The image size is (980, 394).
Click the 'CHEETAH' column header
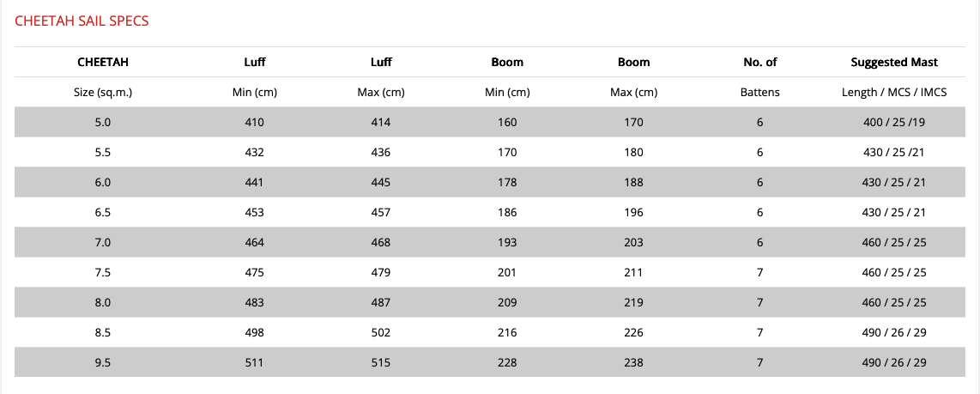(x=103, y=62)
